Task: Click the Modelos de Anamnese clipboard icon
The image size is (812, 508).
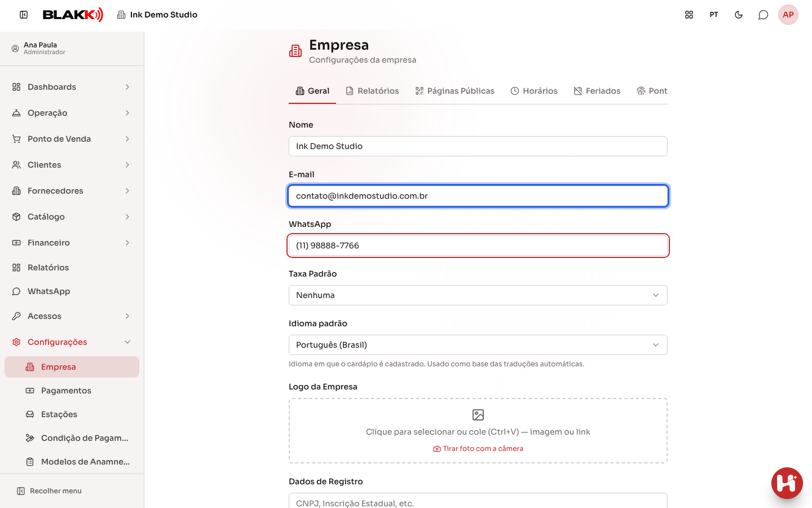Action: (30, 462)
